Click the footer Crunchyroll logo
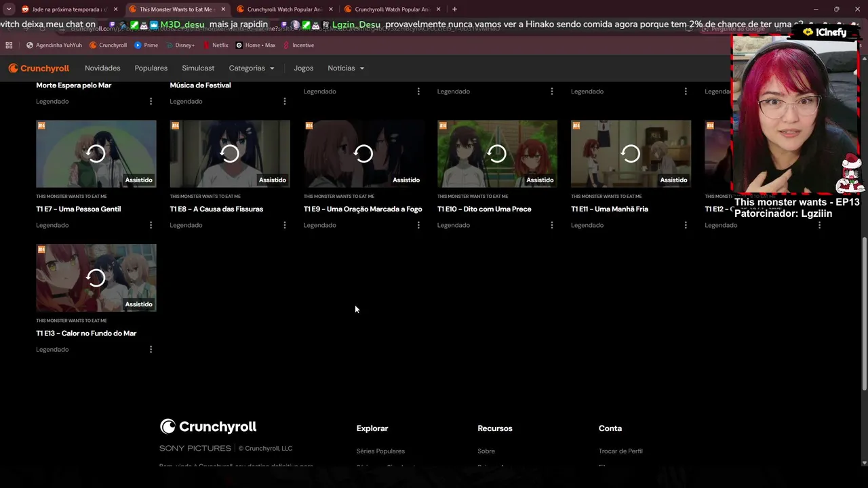 [208, 426]
